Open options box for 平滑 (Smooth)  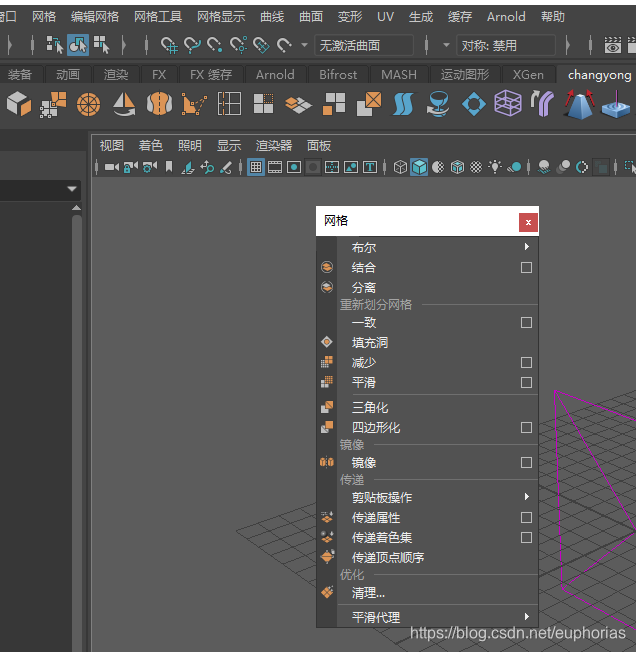click(x=526, y=382)
